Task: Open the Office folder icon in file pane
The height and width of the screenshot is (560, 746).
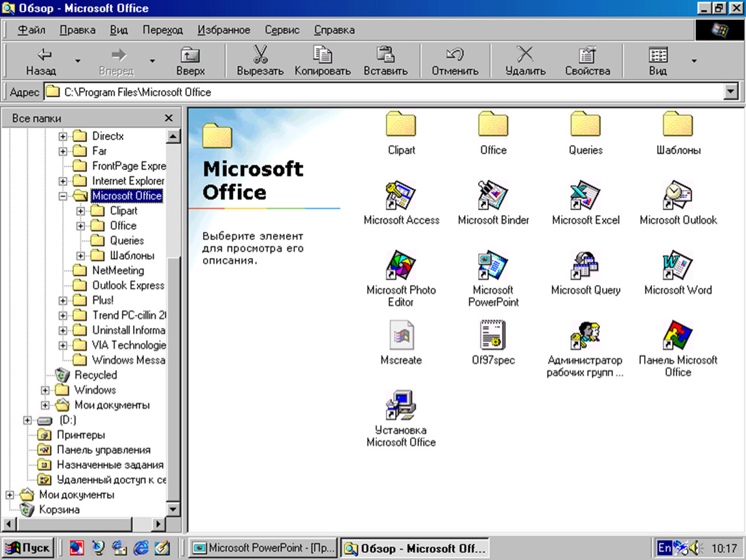Action: 493,124
